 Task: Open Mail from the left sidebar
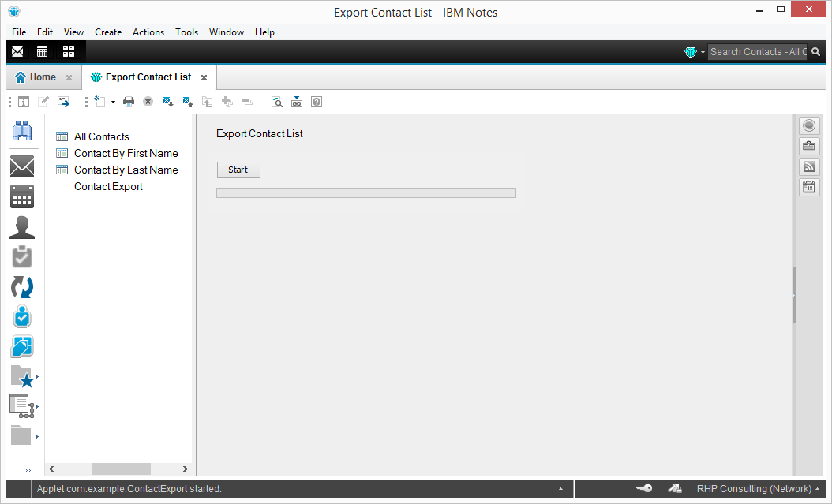(x=21, y=166)
